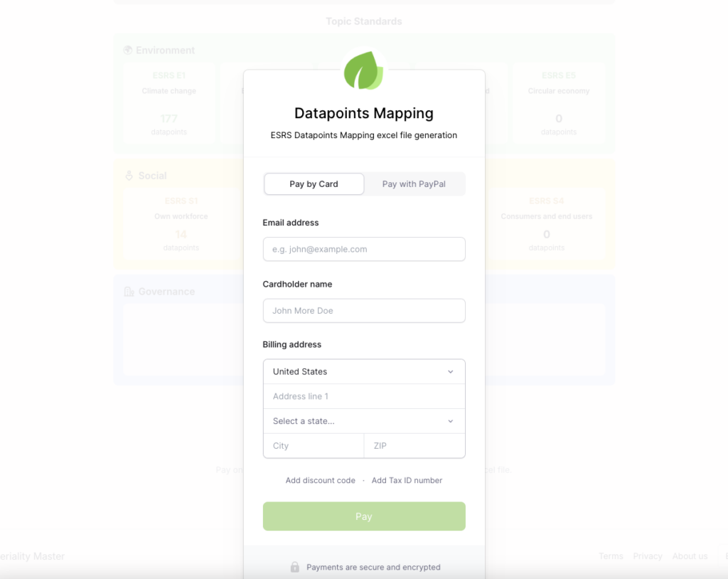
Task: Switch to the Pay by Card tab
Action: point(314,184)
